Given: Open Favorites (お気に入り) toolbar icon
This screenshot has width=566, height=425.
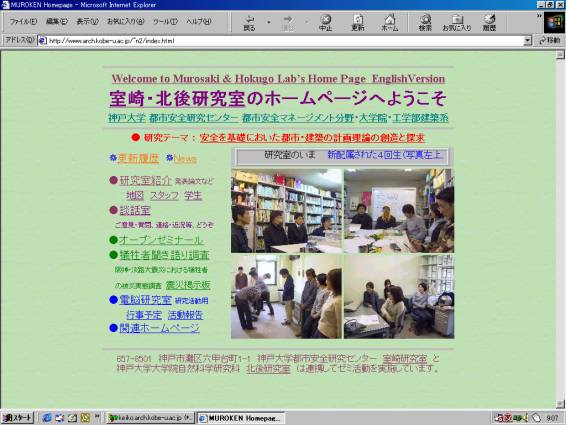Looking at the screenshot, I should [x=457, y=23].
